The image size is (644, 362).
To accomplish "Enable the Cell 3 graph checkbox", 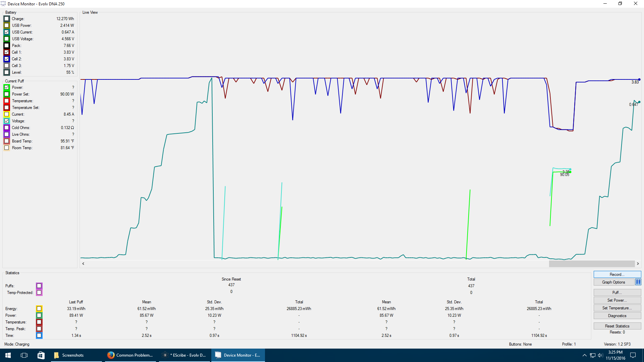I will [7, 66].
